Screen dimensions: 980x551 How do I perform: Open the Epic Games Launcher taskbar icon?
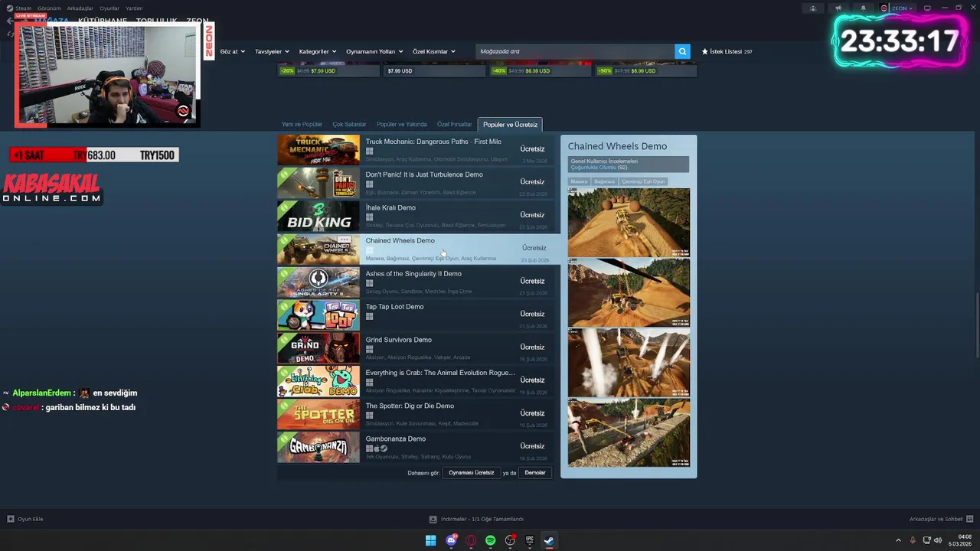(529, 540)
